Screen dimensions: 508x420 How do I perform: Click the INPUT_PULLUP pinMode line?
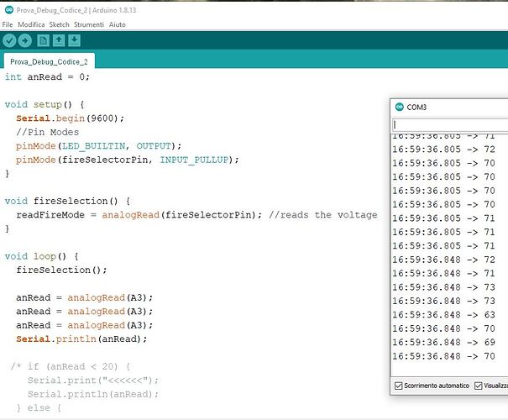pyautogui.click(x=127, y=160)
